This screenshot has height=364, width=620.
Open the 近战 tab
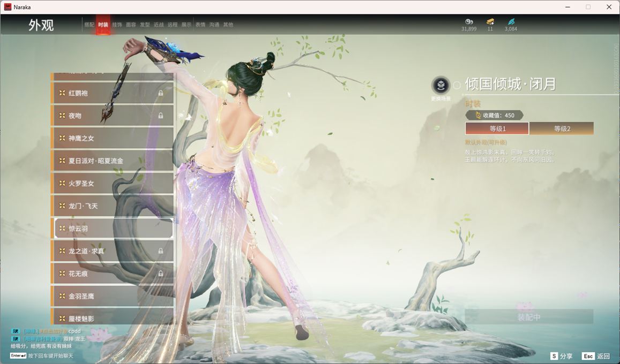[159, 25]
